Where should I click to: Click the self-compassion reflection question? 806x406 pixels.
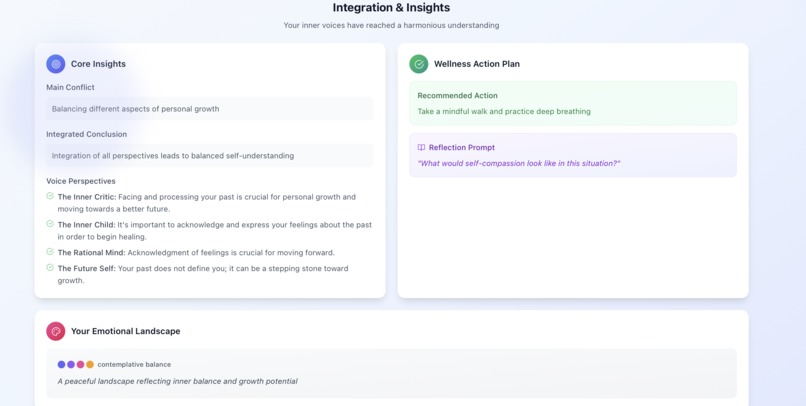[519, 163]
